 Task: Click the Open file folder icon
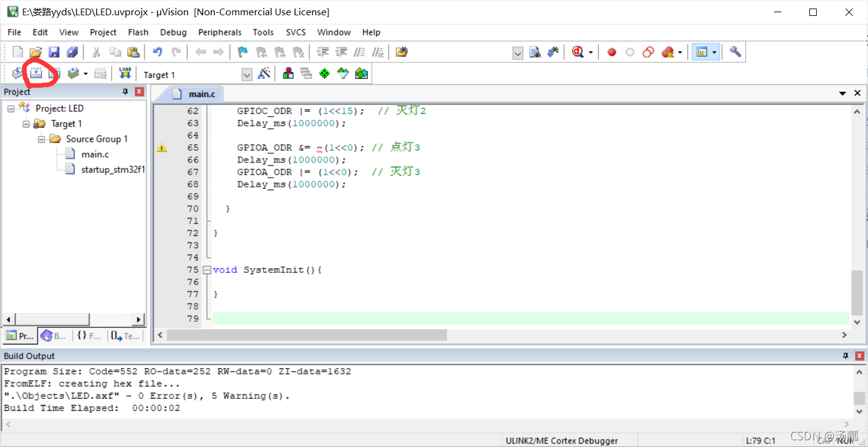(x=36, y=53)
